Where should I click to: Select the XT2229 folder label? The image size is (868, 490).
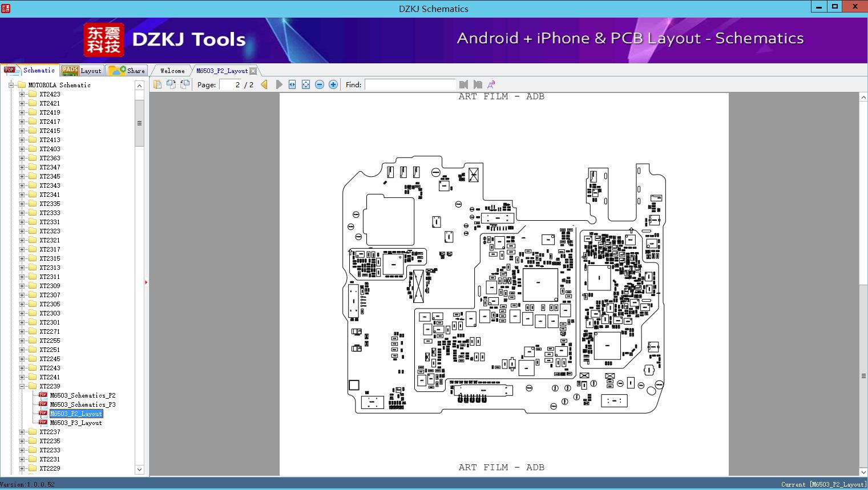(x=50, y=468)
